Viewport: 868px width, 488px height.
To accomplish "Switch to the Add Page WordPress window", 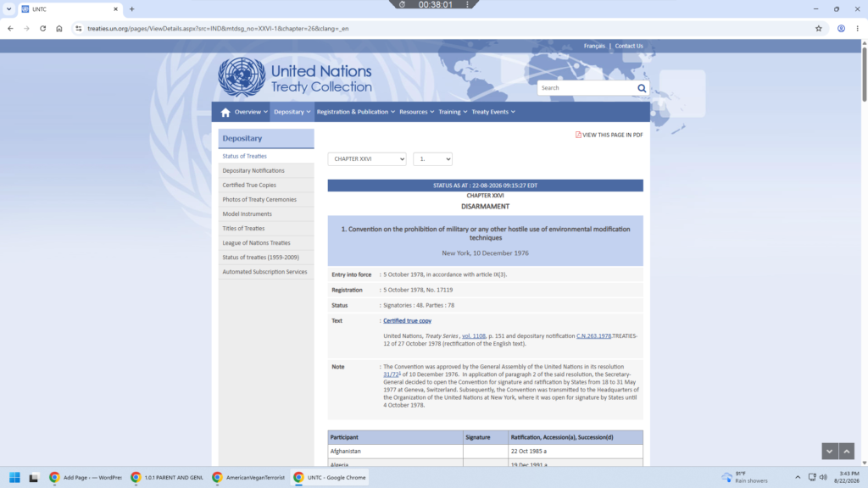I will pyautogui.click(x=86, y=477).
